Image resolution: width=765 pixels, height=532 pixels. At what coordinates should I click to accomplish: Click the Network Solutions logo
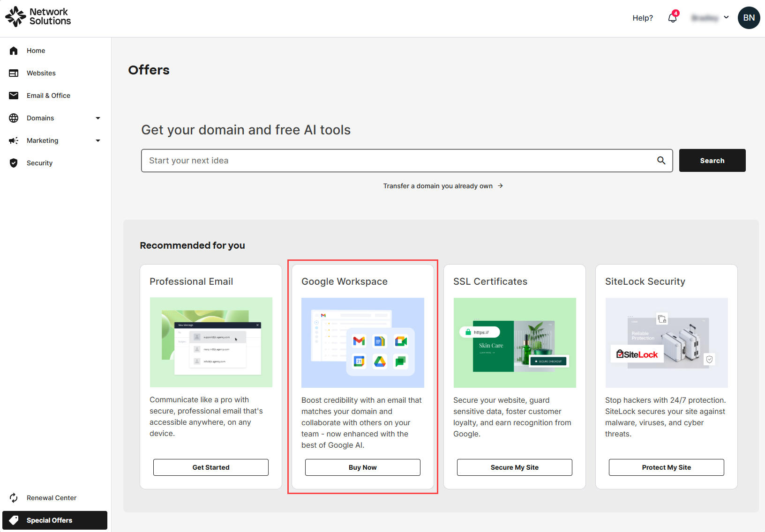(x=38, y=16)
